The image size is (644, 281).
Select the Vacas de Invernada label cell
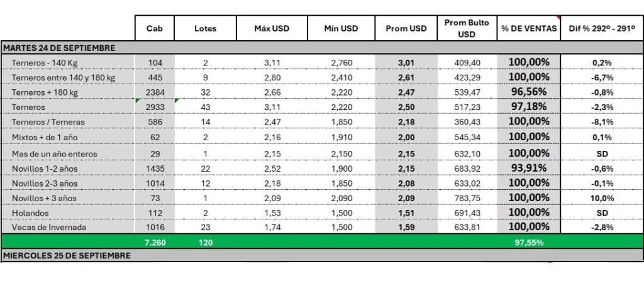[x=68, y=227]
